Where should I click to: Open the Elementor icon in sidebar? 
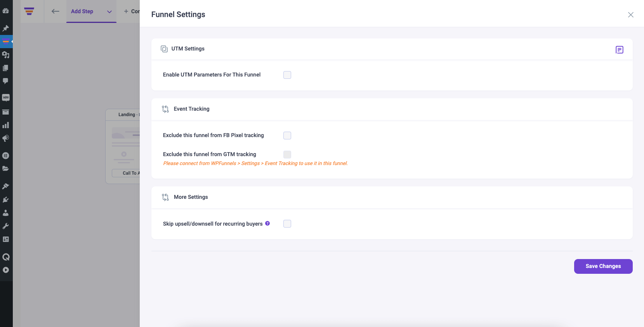point(6,156)
